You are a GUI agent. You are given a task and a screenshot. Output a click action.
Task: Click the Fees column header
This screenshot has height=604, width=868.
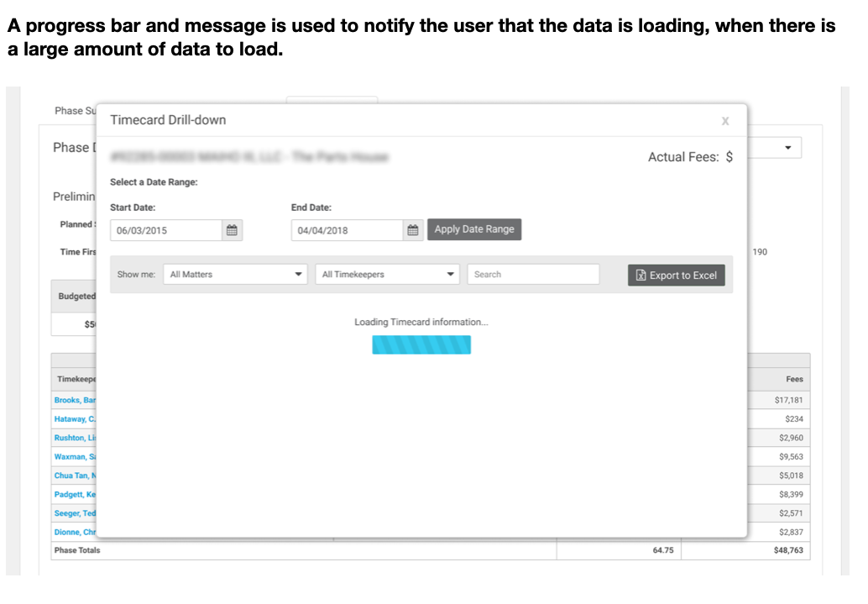click(x=793, y=380)
